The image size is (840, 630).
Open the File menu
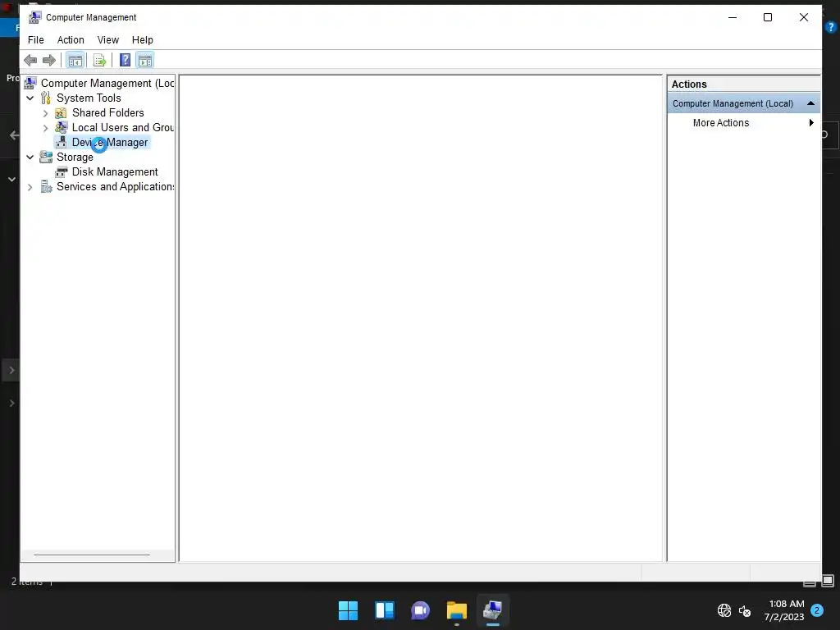click(x=36, y=40)
